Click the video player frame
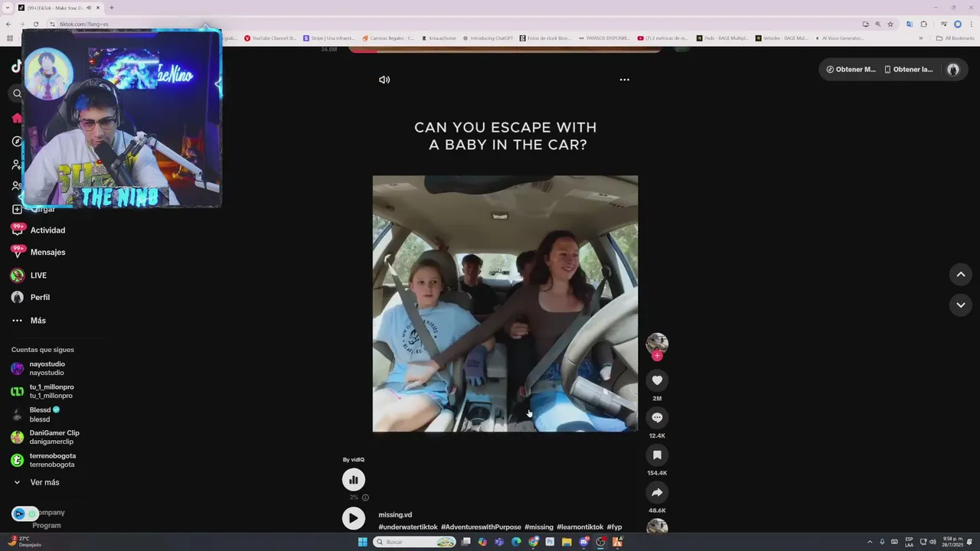The height and width of the screenshot is (551, 980). pos(505,304)
